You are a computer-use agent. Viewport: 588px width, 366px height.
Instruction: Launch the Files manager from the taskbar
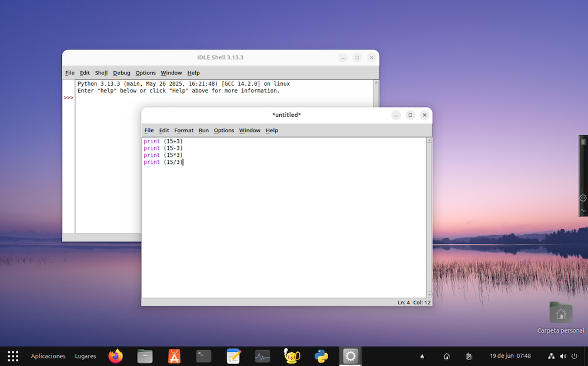click(145, 356)
